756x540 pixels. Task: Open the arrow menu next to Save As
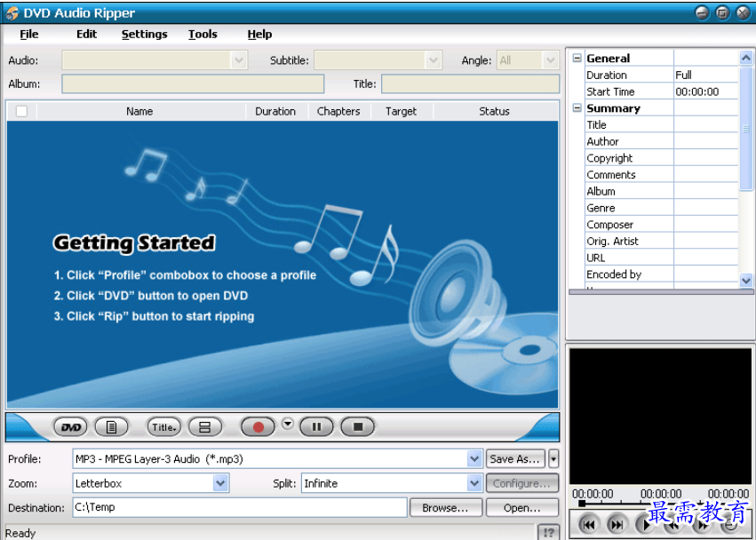coord(553,459)
